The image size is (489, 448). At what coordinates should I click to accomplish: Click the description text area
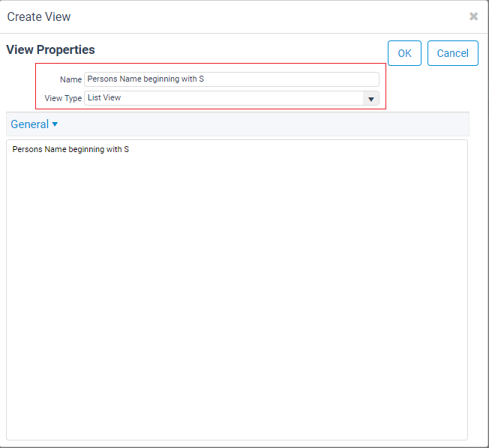coord(237,290)
